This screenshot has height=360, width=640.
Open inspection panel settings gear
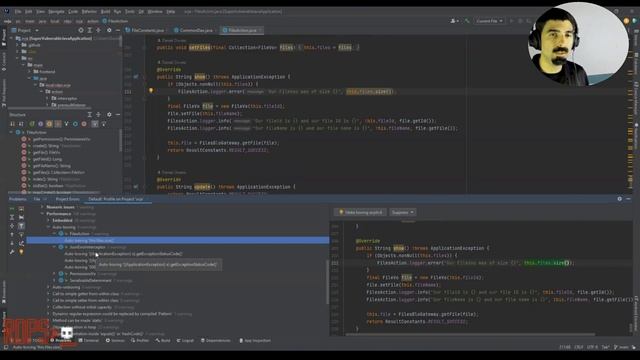pos(620,199)
